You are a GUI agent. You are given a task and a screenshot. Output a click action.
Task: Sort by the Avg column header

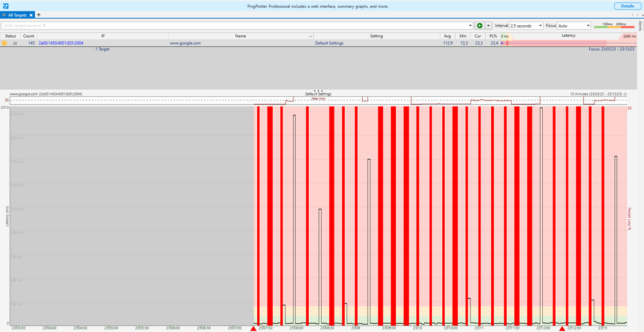click(x=447, y=36)
